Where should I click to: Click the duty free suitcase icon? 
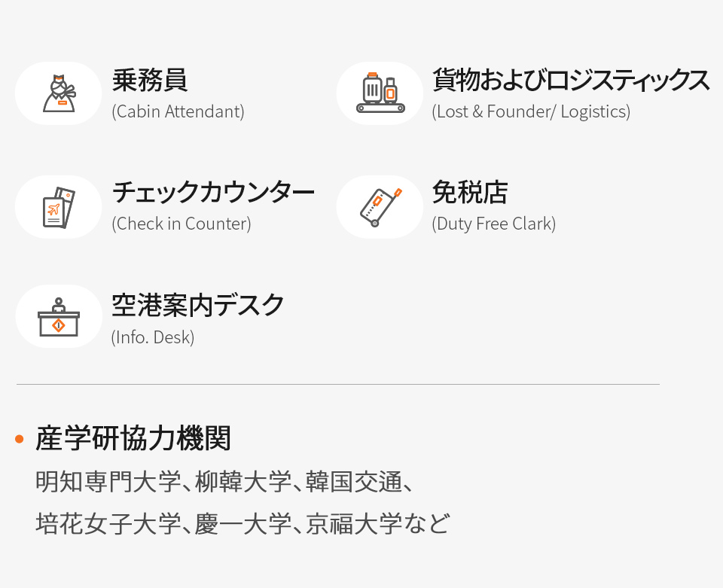tap(380, 207)
